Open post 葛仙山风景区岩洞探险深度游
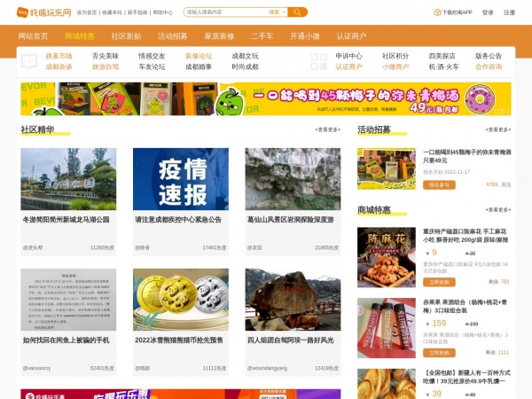This screenshot has height=399, width=532. click(x=291, y=220)
